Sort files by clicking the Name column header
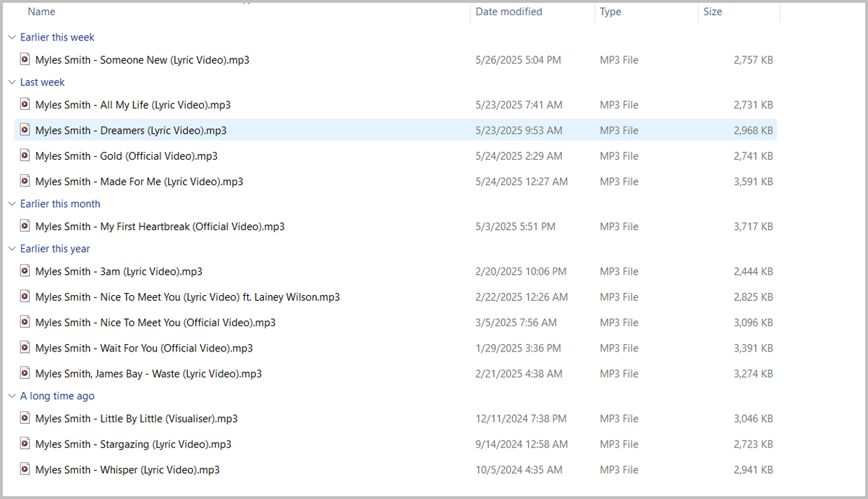The width and height of the screenshot is (868, 499). [41, 12]
